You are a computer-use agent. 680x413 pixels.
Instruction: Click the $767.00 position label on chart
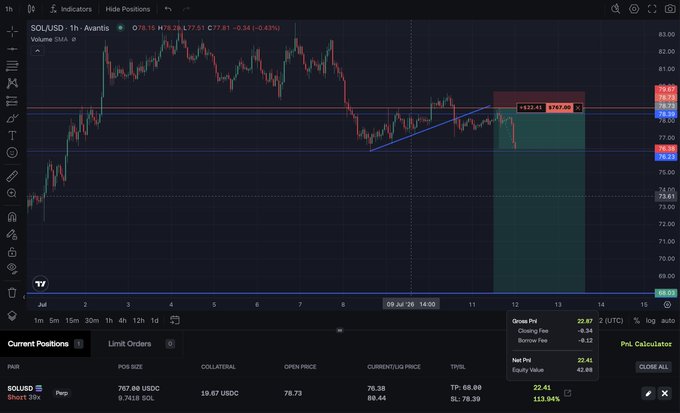[x=559, y=108]
